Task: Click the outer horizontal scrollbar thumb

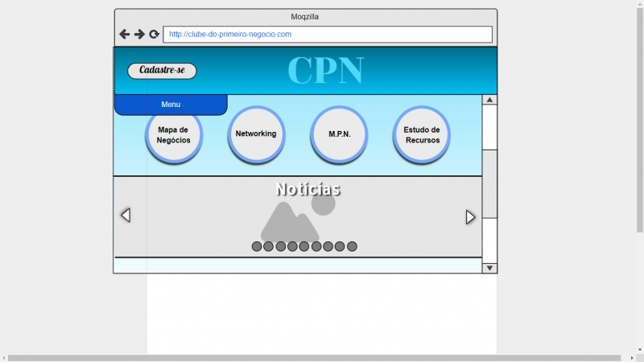Action: 314,358
